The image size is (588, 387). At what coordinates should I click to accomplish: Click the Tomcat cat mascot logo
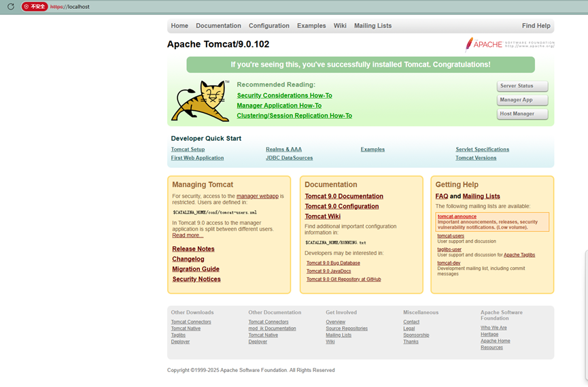pos(201,101)
